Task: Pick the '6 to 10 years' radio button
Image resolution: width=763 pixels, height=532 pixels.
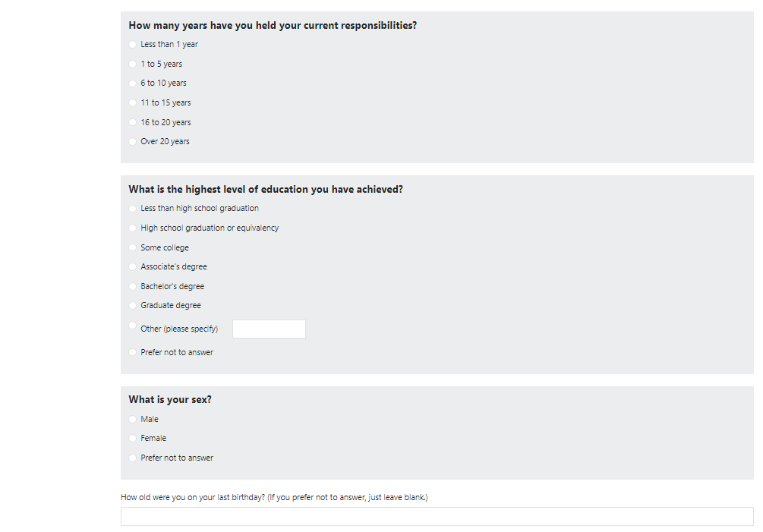Action: point(133,83)
